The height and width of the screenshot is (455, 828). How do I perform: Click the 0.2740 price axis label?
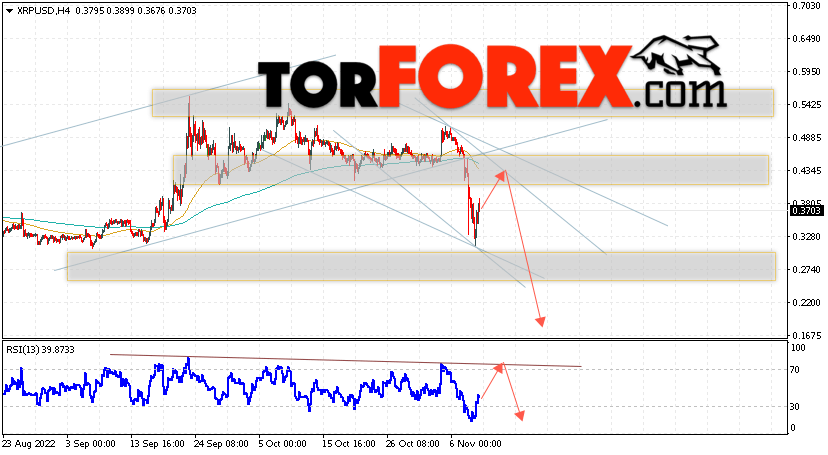click(x=806, y=269)
